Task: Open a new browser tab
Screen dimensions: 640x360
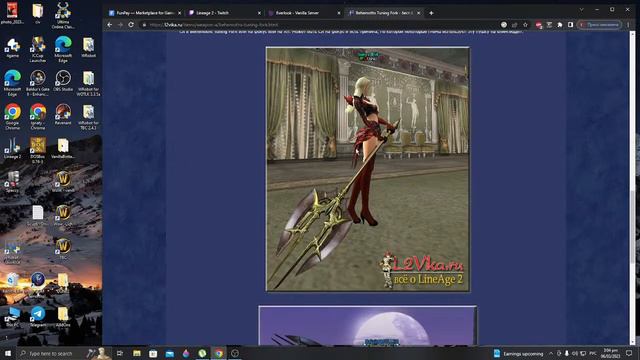Action: coord(431,13)
